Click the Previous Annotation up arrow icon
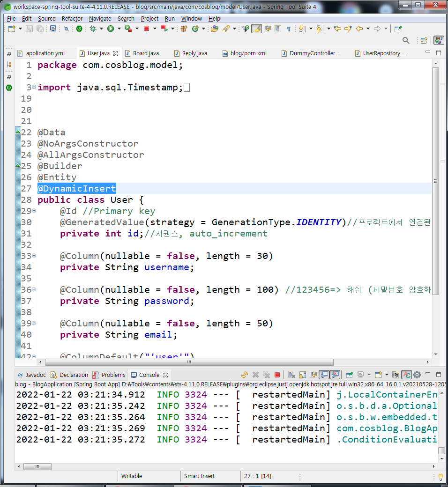The width and height of the screenshot is (448, 487). point(319,29)
